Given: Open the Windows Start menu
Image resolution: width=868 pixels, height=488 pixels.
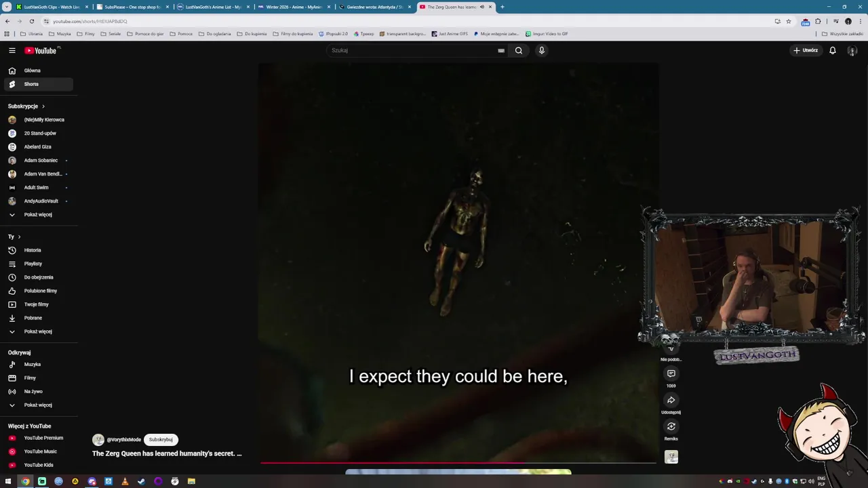Looking at the screenshot, I should (8, 481).
